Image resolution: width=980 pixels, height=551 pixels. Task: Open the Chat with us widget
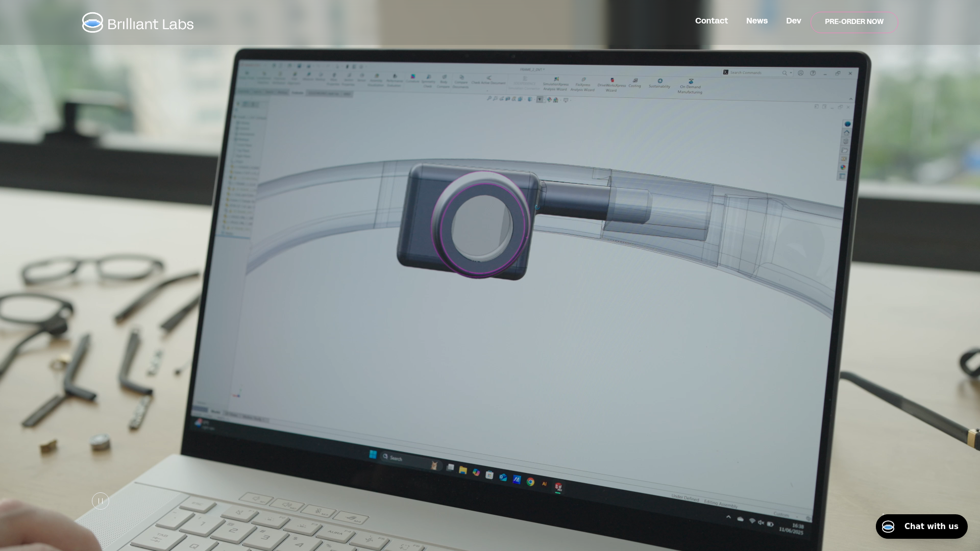tap(921, 527)
